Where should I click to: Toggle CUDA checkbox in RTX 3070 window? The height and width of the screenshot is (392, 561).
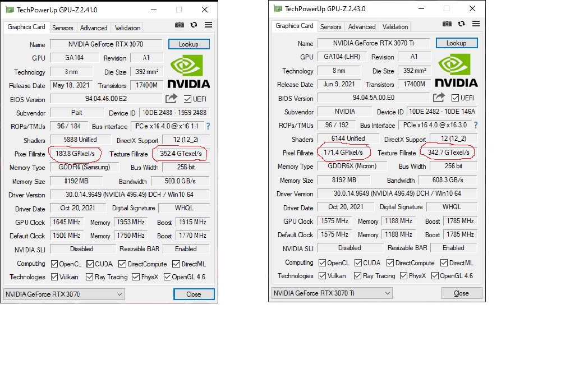(x=90, y=264)
